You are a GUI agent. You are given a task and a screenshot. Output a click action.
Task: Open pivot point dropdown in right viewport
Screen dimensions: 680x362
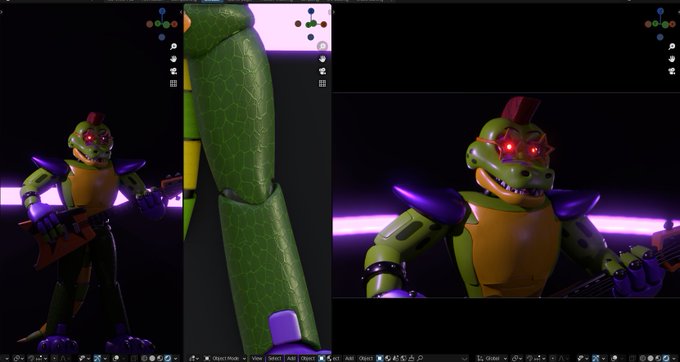tap(516, 358)
